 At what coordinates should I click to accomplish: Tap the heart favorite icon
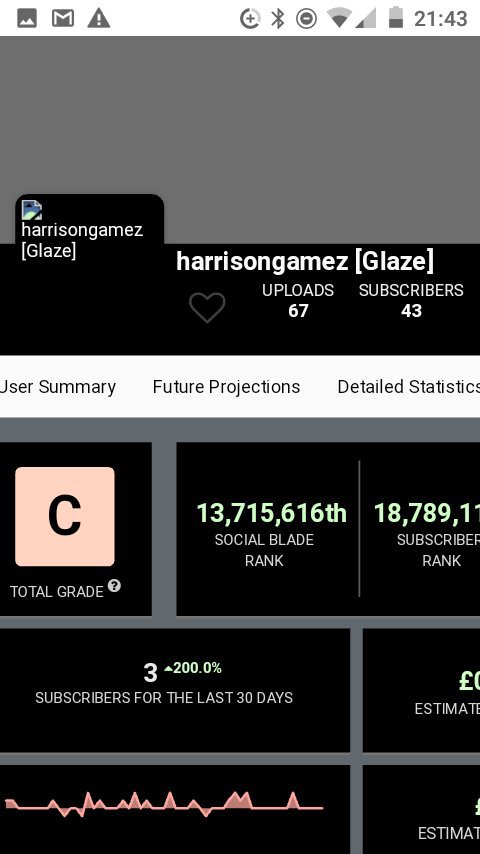pyautogui.click(x=207, y=307)
